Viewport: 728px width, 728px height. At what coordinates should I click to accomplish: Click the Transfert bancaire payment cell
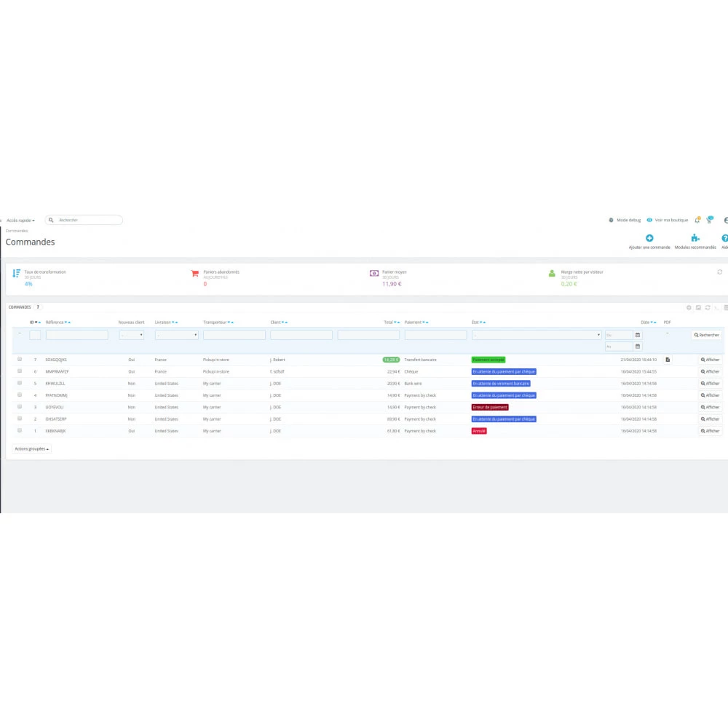click(420, 360)
